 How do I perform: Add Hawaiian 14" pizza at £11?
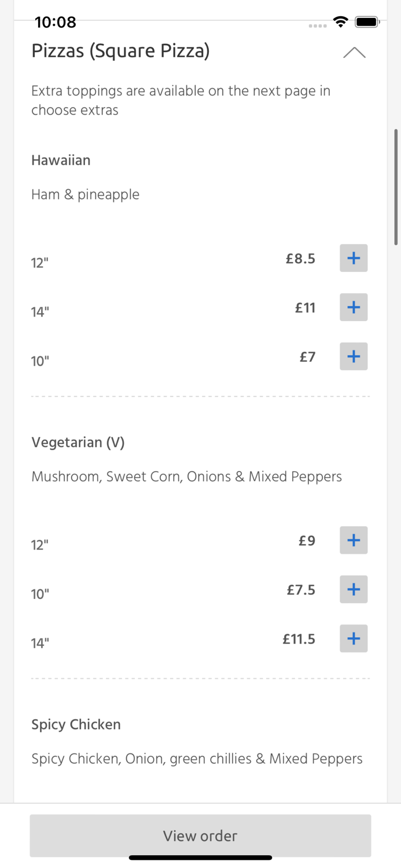354,307
